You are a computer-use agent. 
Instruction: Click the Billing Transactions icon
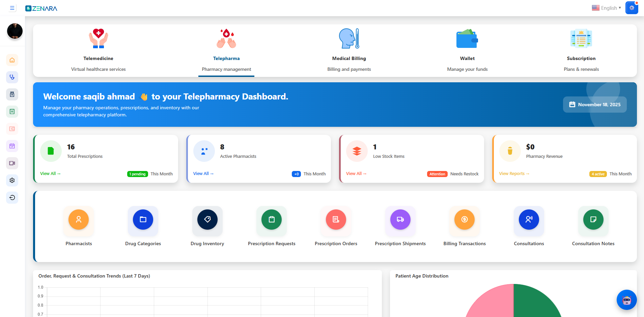point(464,220)
